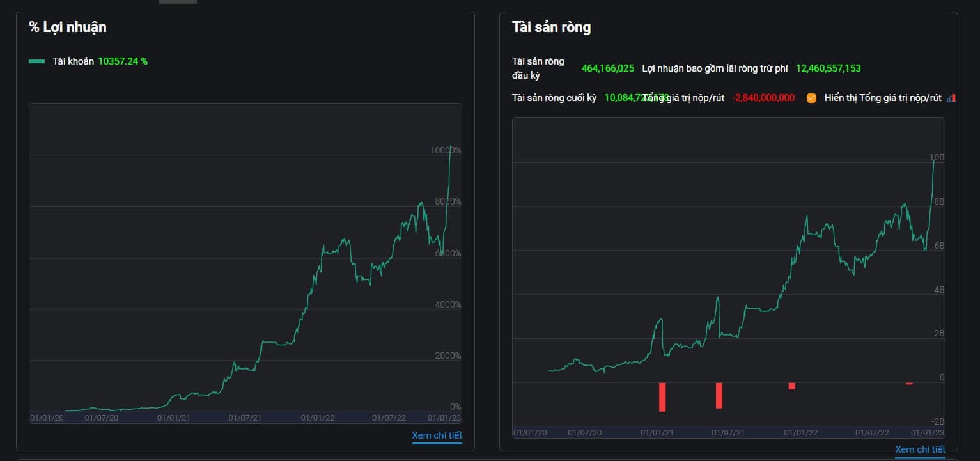Click the -2,840,000,000 deposit/withdrawal value

coord(764,98)
